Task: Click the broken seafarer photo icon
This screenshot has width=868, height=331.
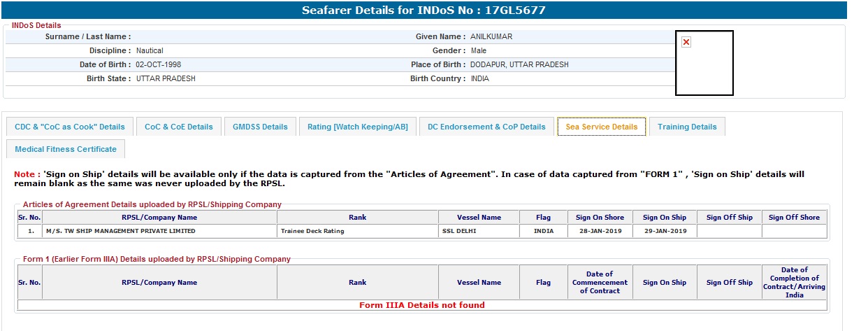Action: point(686,43)
